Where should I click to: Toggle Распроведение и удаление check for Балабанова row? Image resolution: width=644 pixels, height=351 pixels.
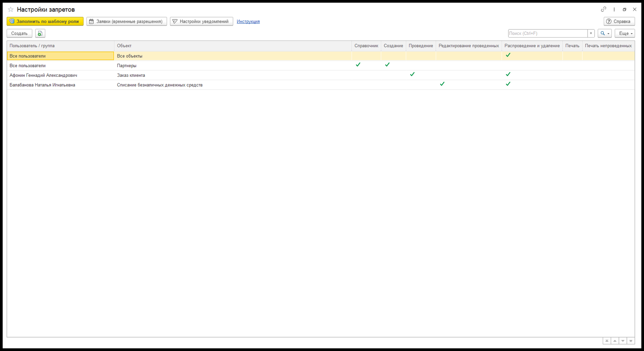tap(508, 84)
